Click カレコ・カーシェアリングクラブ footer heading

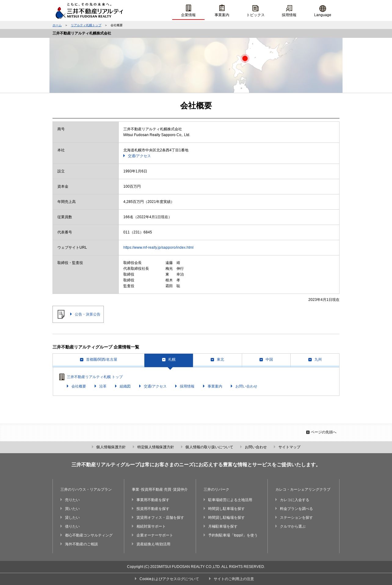click(x=303, y=489)
